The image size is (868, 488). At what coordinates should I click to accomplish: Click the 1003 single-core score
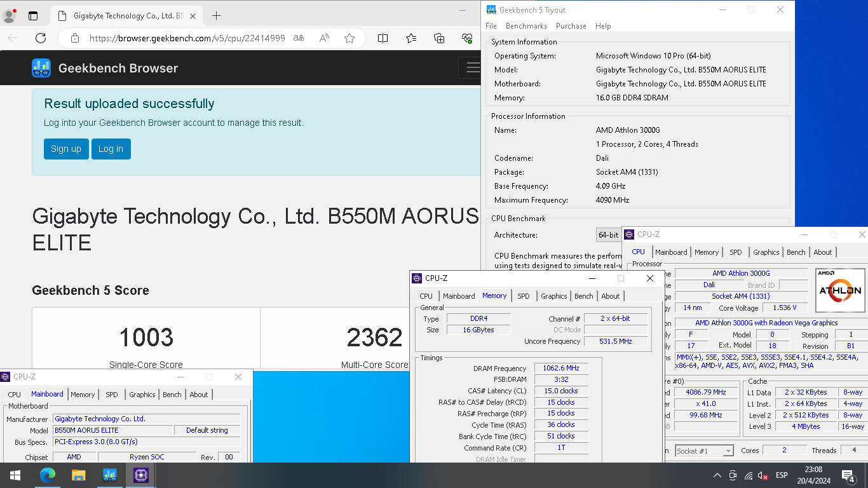pos(146,337)
